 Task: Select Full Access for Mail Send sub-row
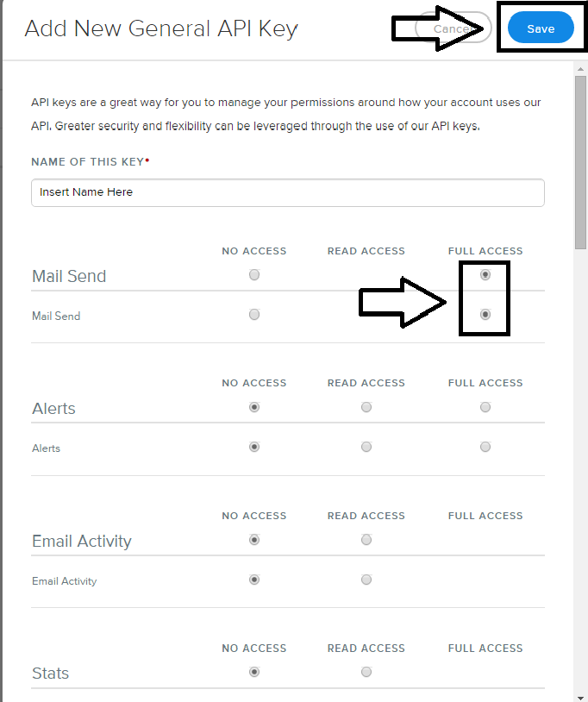[485, 315]
